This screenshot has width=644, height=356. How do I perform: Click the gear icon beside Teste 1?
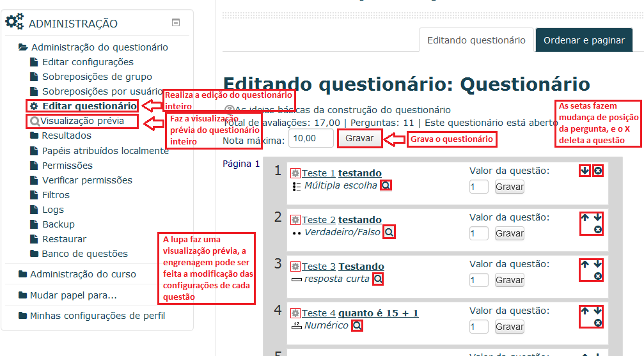(x=295, y=173)
